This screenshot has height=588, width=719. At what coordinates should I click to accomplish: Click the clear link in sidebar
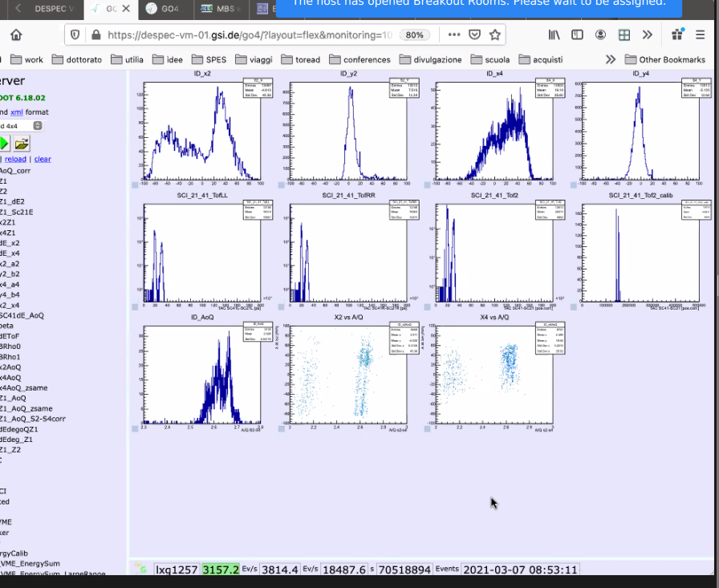[x=43, y=159]
